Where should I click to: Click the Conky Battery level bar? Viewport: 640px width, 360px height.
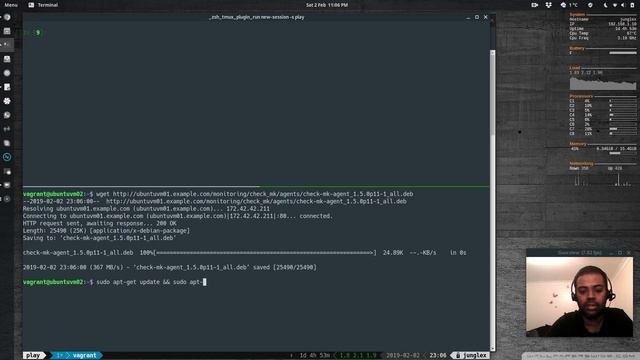point(623,53)
